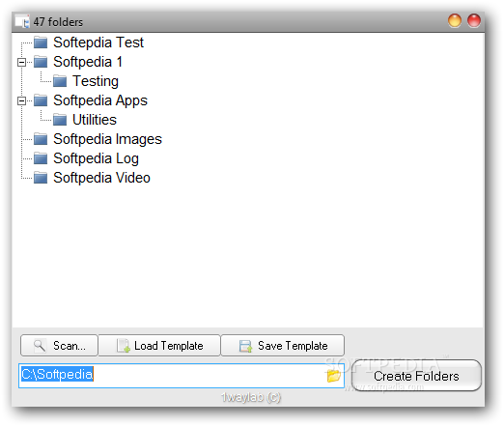Viewport: 504px width, 426px height.
Task: Click the Softpedia Video folder icon
Action: click(41, 178)
